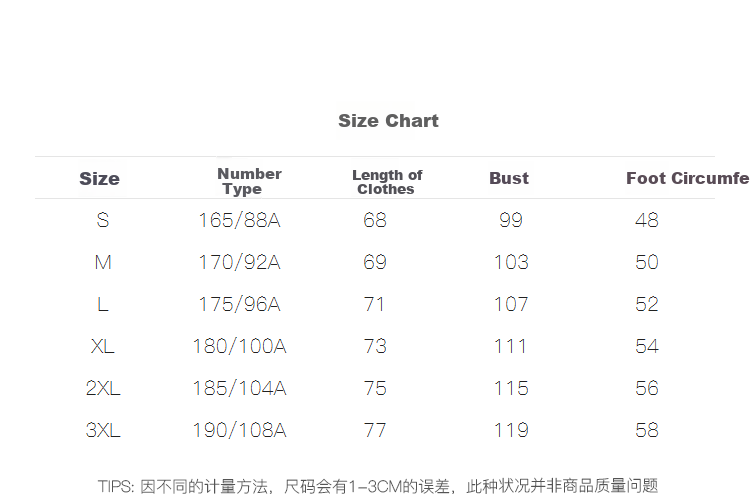750x494 pixels.
Task: Click the Number Type column header
Action: click(x=249, y=181)
